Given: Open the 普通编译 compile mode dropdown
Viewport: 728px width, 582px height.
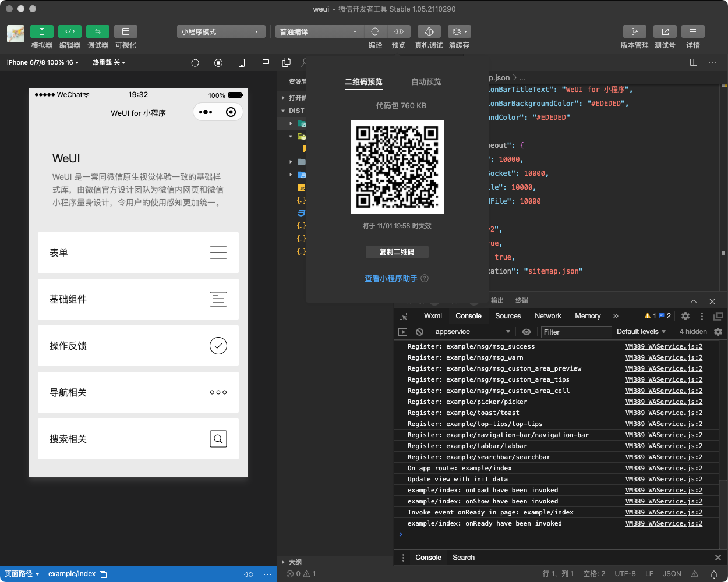Looking at the screenshot, I should tap(319, 31).
